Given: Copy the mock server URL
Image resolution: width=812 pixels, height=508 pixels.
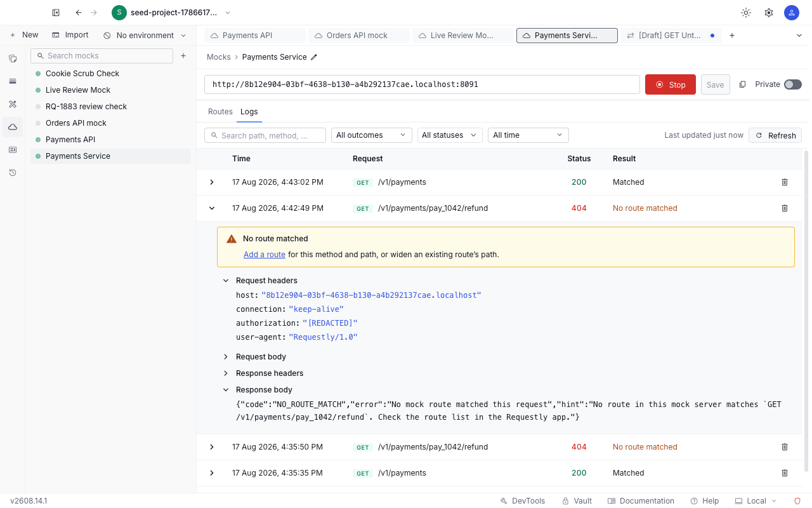Looking at the screenshot, I should click(x=742, y=84).
